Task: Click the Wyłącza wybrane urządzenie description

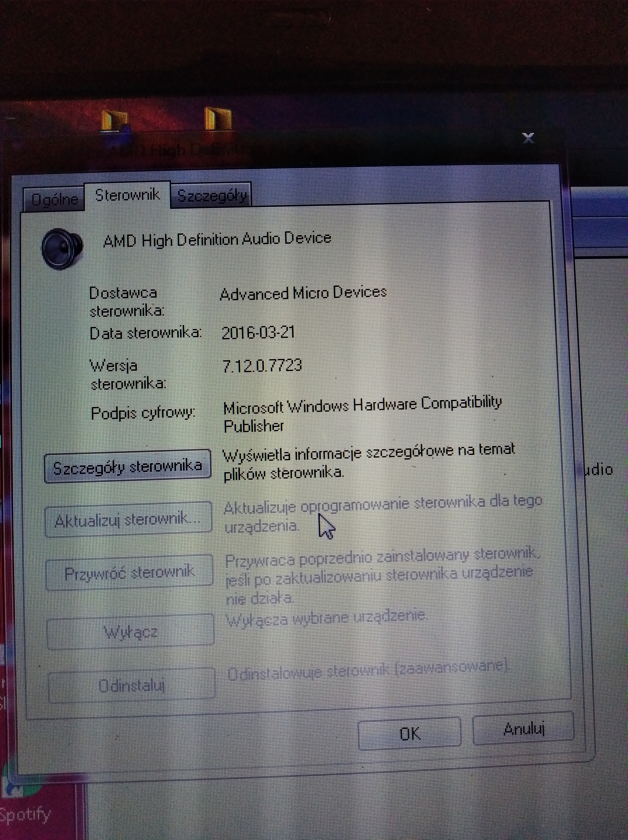Action: click(x=326, y=619)
